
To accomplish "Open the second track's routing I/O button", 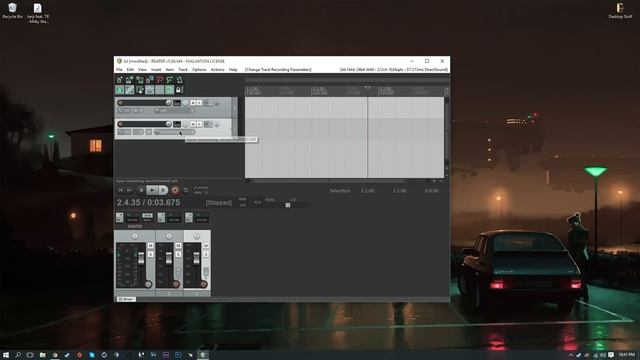I will pyautogui.click(x=177, y=124).
